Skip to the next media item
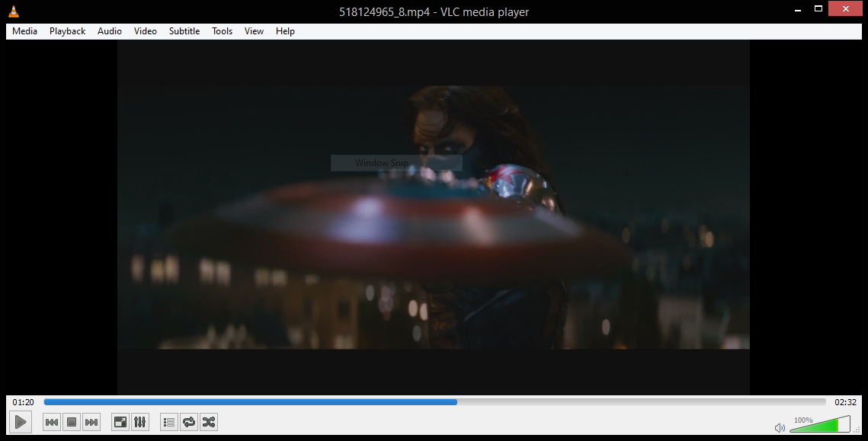 [91, 422]
